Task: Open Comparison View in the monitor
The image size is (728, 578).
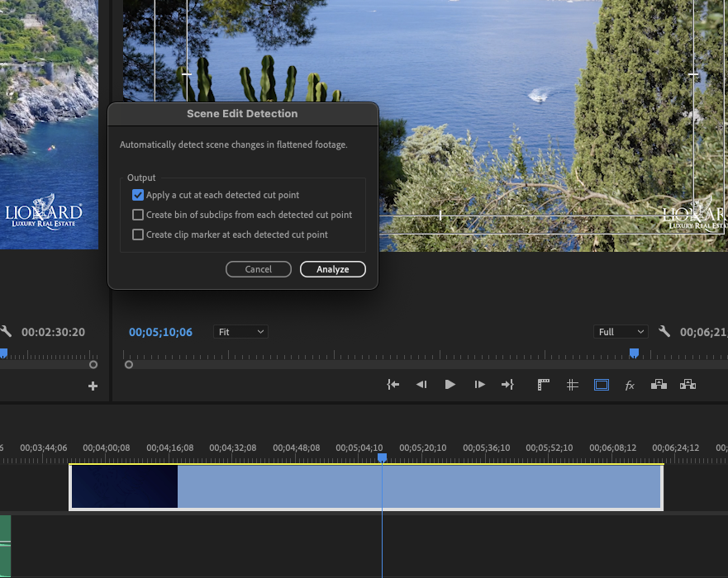Action: pyautogui.click(x=601, y=384)
